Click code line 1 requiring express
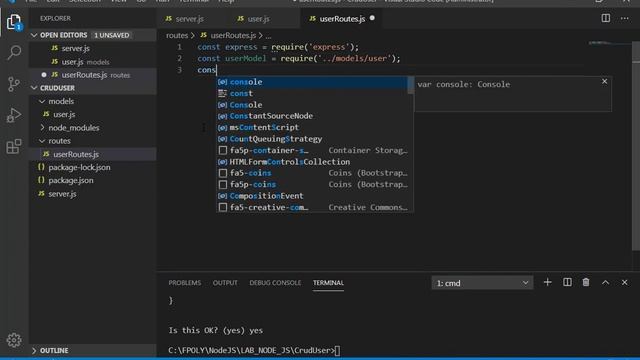640x360 pixels. click(x=278, y=47)
